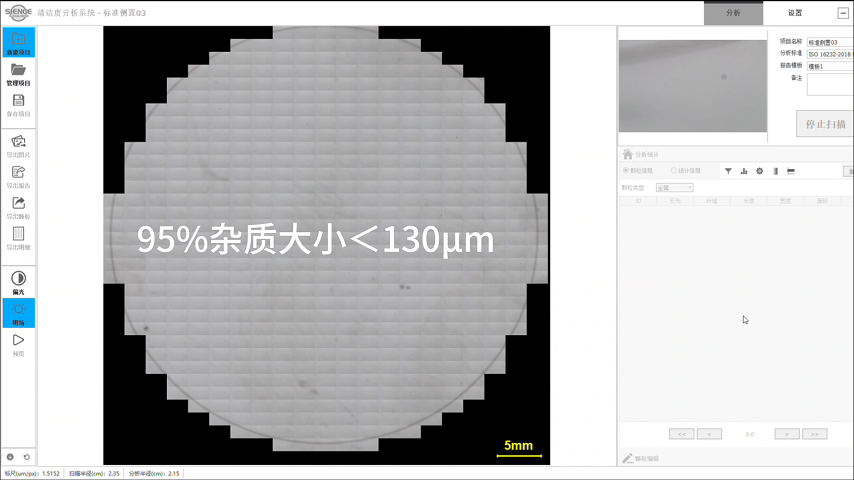
Task: Click the 导出数据 export data icon
Action: (x=18, y=204)
